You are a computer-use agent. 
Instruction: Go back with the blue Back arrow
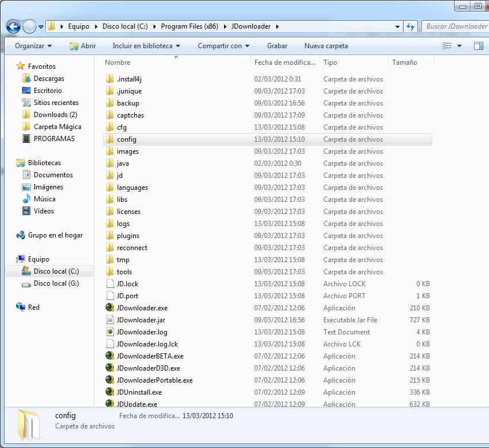(13, 26)
